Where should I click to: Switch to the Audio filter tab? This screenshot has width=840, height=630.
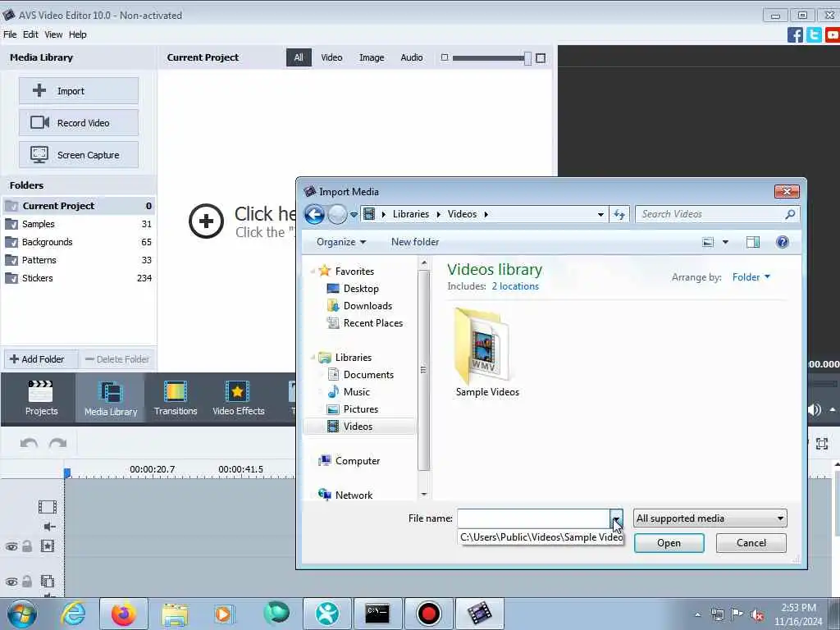(412, 57)
